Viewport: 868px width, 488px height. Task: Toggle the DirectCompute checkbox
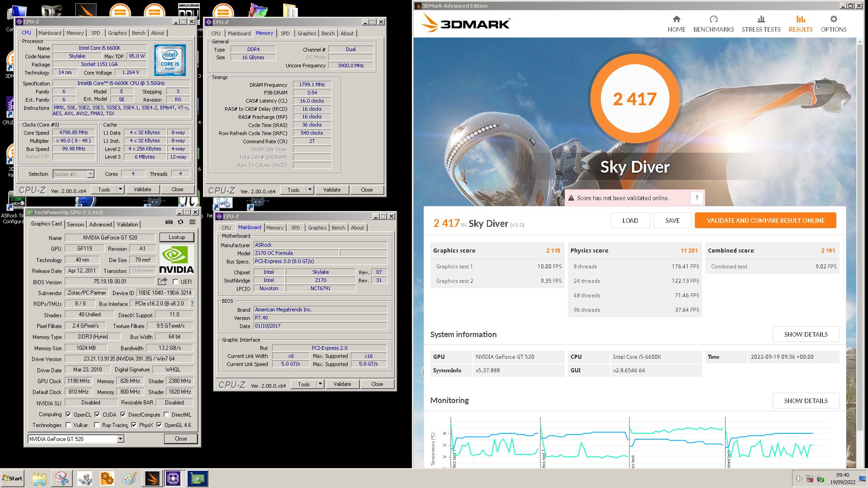(123, 414)
